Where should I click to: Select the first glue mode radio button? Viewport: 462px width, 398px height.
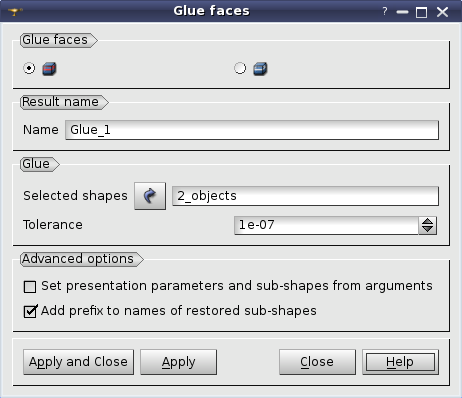point(29,68)
